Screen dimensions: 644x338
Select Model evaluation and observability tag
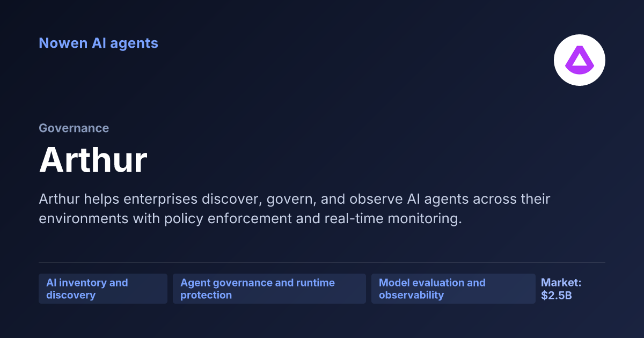[x=453, y=289]
